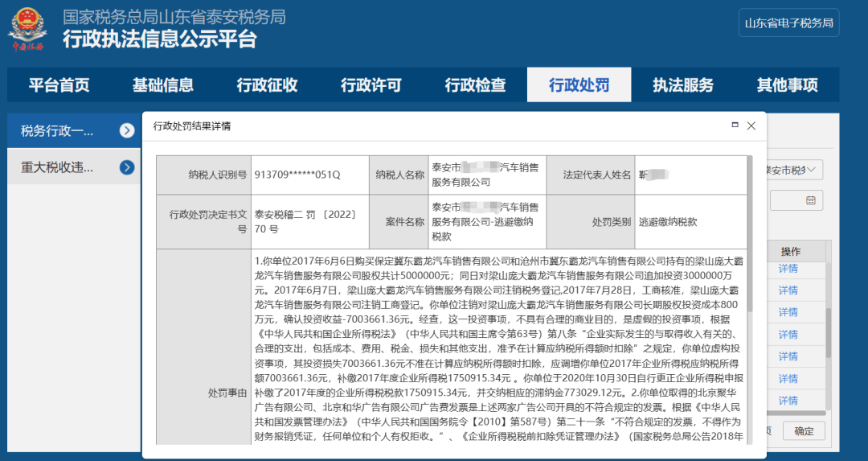Click the 操作 column header

tap(791, 252)
